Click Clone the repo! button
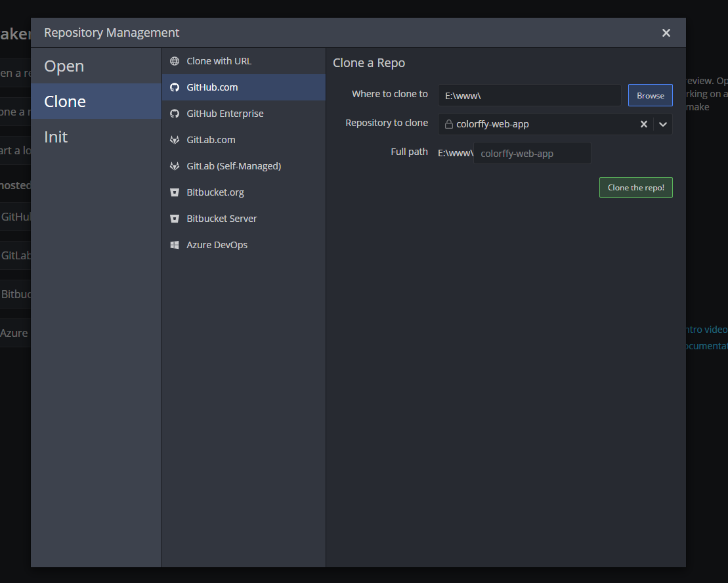The height and width of the screenshot is (583, 728). tap(635, 188)
